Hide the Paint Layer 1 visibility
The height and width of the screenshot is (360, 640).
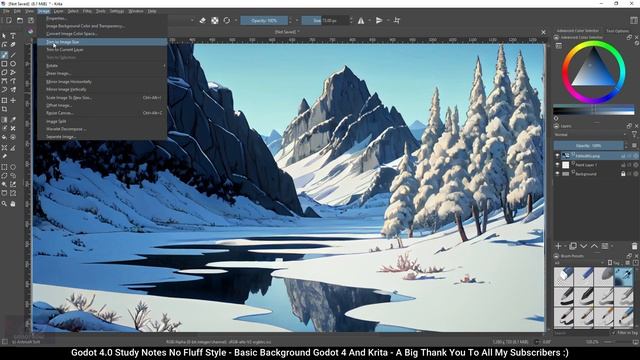(558, 164)
